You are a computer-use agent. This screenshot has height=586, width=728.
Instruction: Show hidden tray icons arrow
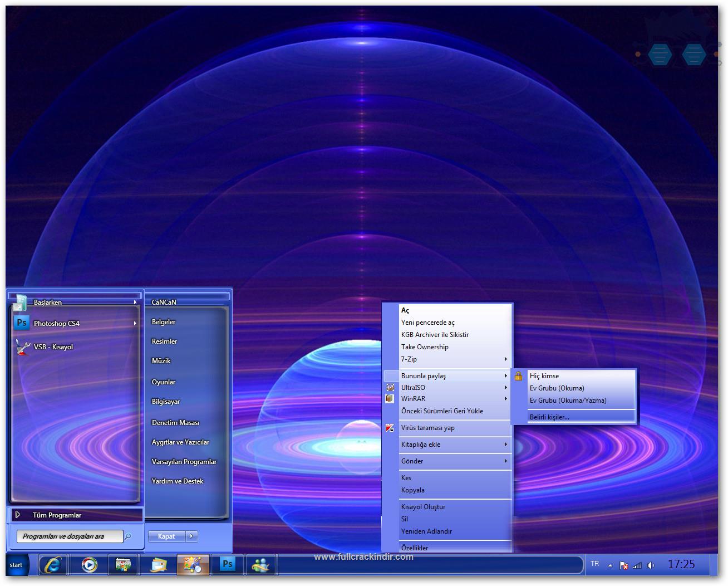[610, 565]
